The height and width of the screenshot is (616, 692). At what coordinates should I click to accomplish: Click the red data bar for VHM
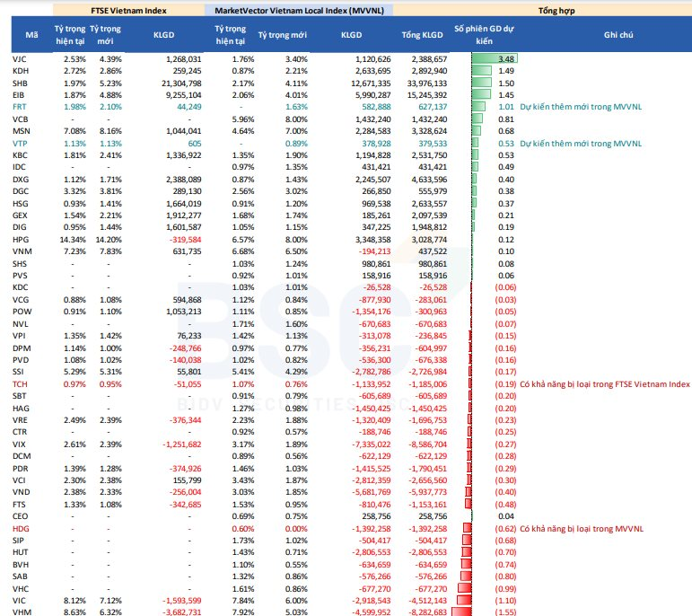click(460, 611)
